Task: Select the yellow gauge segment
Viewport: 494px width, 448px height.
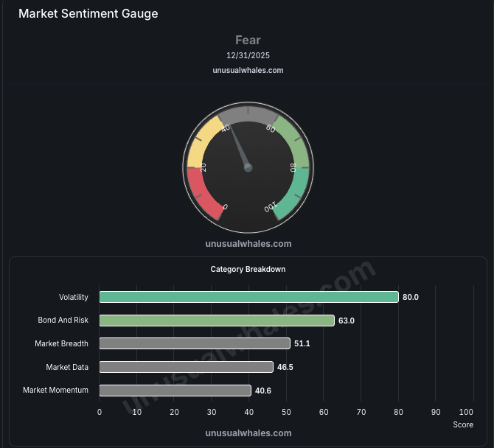Action: coord(201,141)
